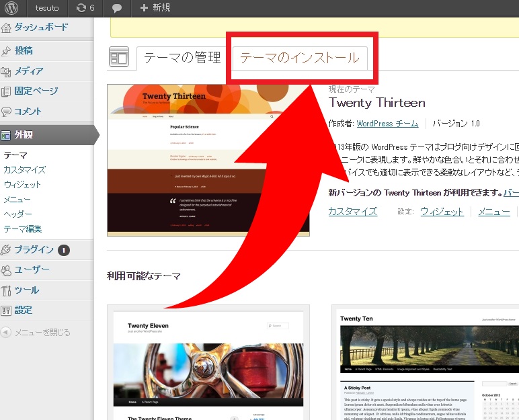Open the メディア media menu
This screenshot has height=420, width=519.
pyautogui.click(x=28, y=71)
